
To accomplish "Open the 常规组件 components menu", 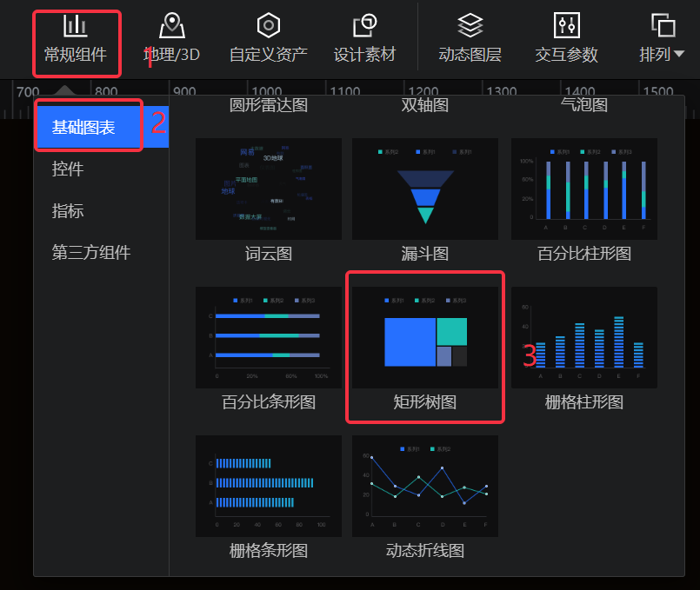I will click(76, 39).
